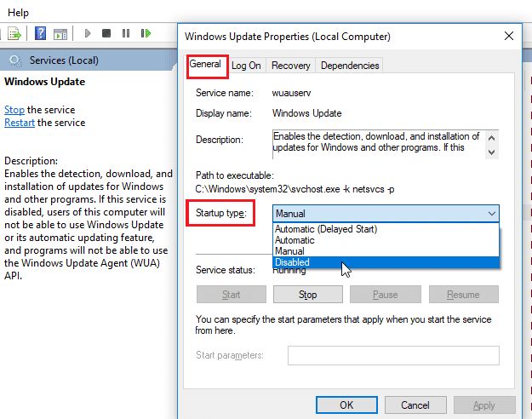Click the wuauserv service name text
The image size is (532, 419).
(291, 93)
